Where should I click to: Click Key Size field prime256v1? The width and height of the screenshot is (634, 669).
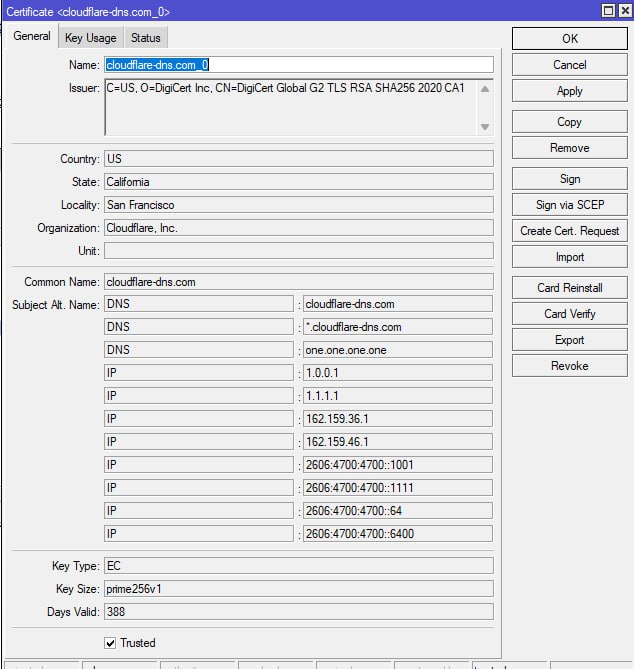(x=299, y=589)
